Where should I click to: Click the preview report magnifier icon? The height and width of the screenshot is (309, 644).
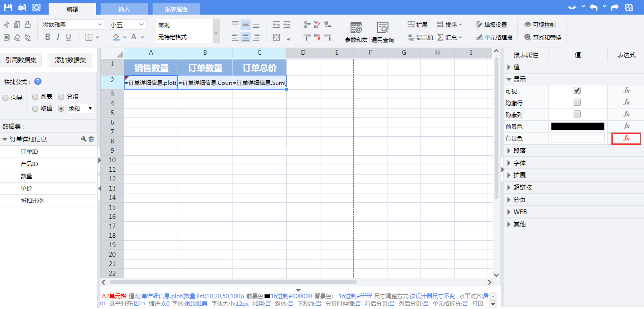click(36, 8)
